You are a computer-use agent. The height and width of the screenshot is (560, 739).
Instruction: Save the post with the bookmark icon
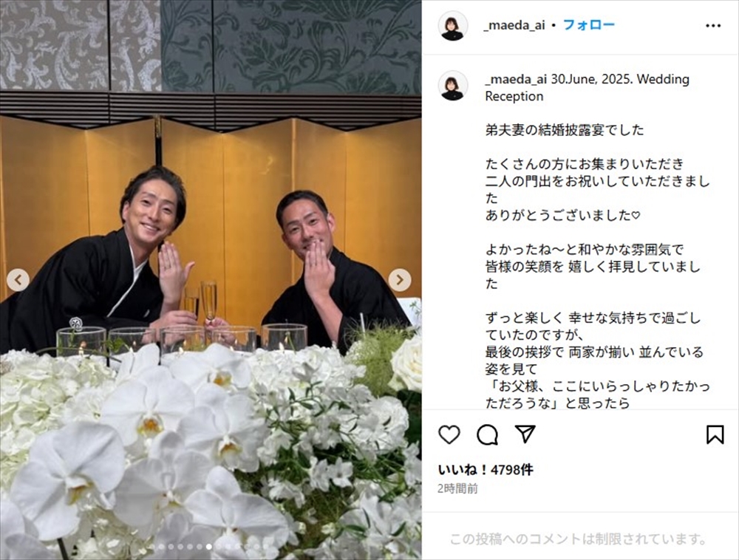715,434
